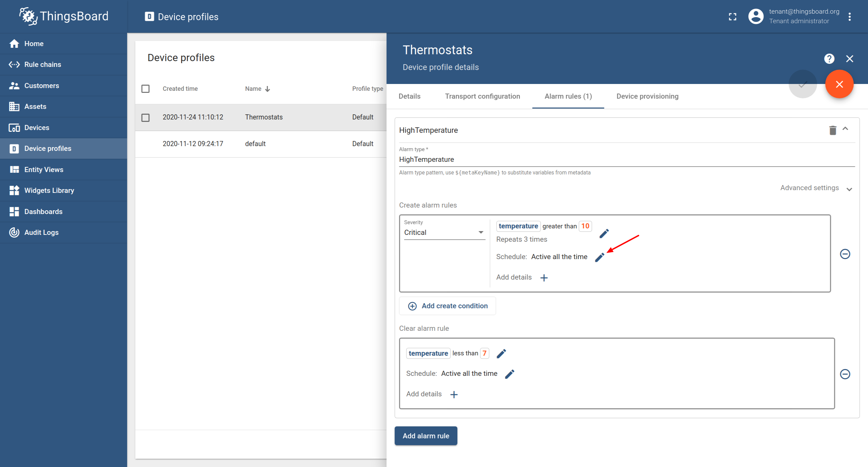This screenshot has width=868, height=467.
Task: Open Audit Logs in the sidebar
Action: tap(63, 232)
